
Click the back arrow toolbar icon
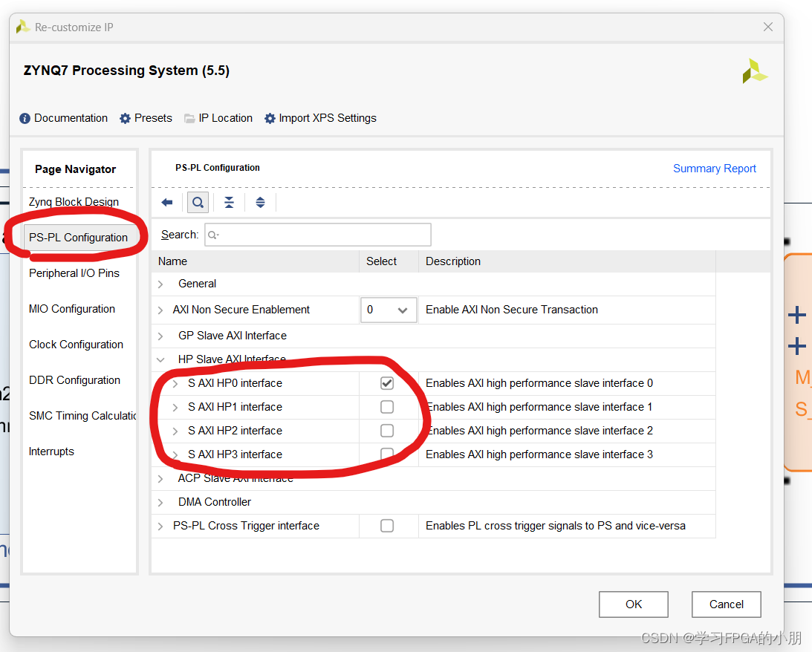point(166,202)
